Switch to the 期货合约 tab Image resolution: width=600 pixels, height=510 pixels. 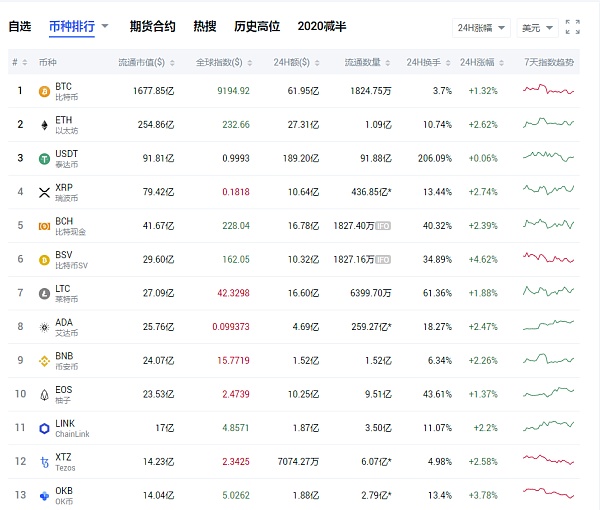point(152,27)
